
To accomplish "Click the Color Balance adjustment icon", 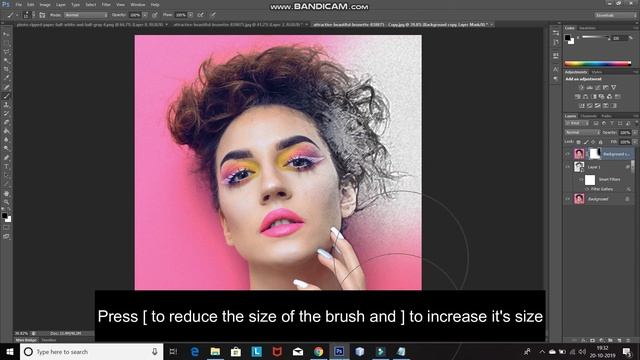I will [585, 96].
